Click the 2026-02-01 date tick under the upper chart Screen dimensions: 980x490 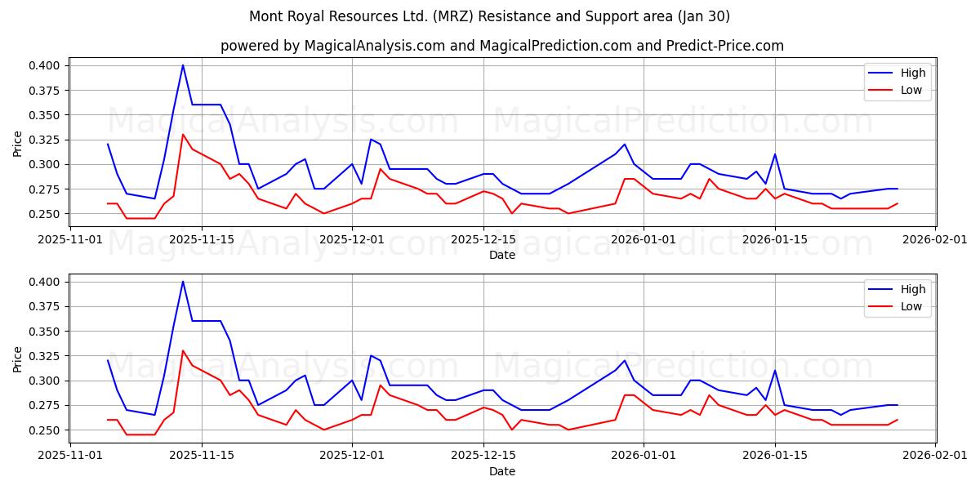point(935,239)
